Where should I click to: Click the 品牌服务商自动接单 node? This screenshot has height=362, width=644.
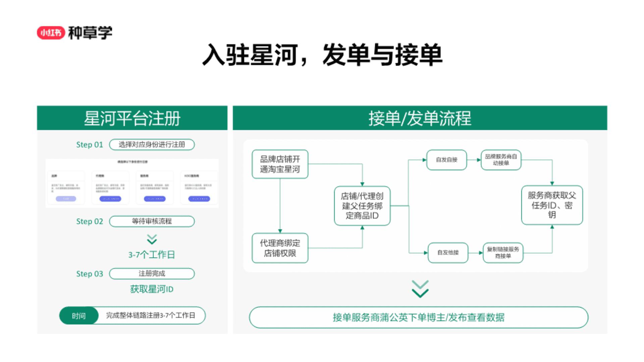pos(501,160)
